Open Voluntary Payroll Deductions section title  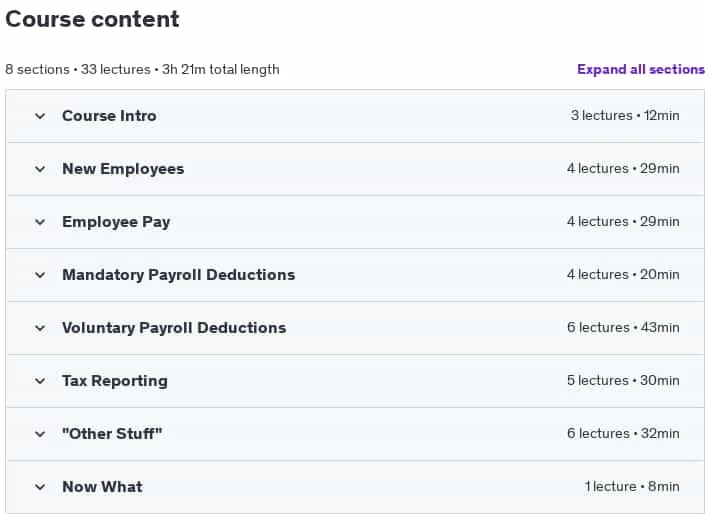[x=174, y=328]
